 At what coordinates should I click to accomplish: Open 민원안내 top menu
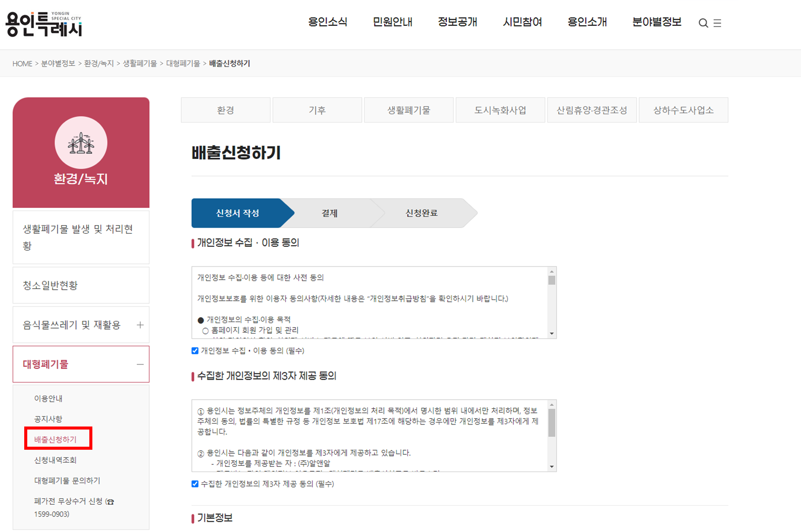(x=393, y=22)
